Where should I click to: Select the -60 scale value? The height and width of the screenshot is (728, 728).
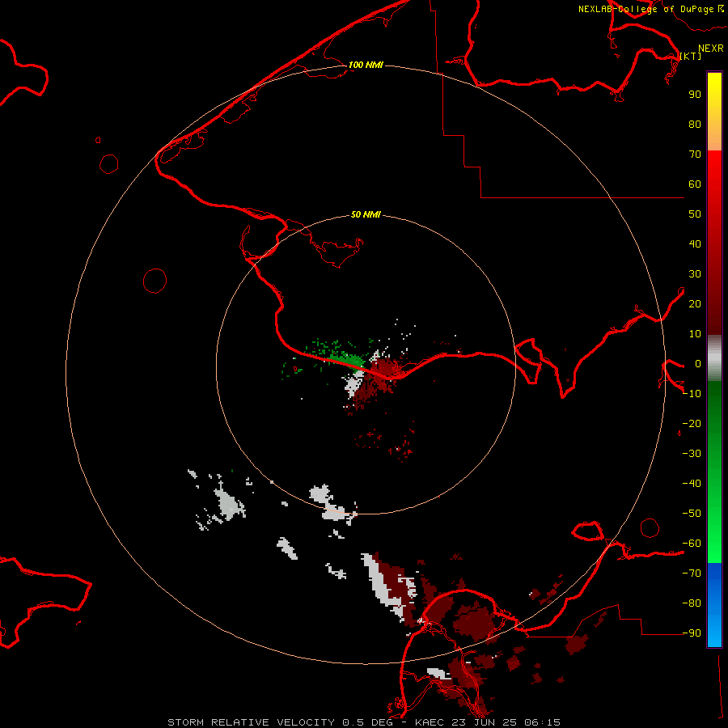[x=692, y=544]
